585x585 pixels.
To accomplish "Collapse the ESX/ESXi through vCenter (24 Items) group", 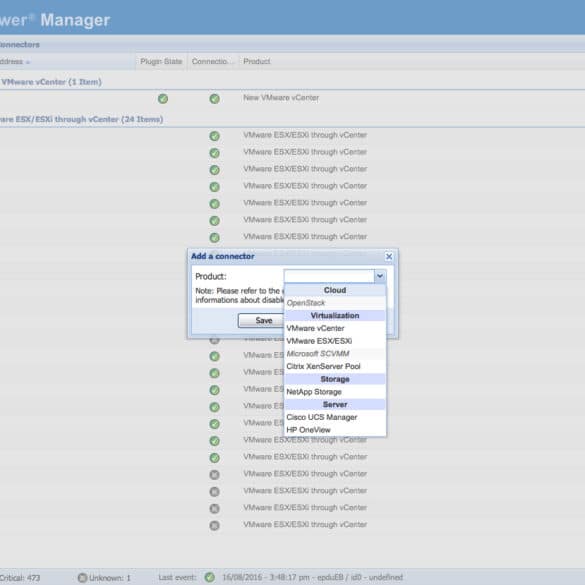I will point(81,119).
